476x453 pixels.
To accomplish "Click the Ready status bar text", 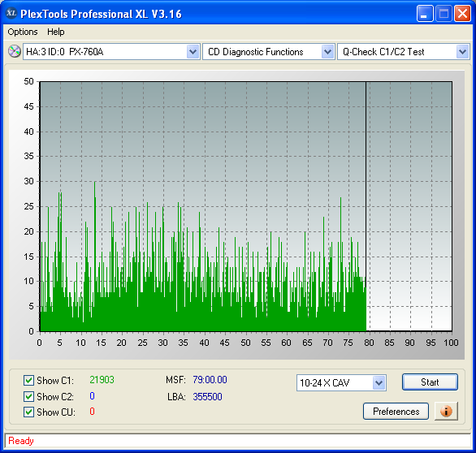I will [21, 441].
